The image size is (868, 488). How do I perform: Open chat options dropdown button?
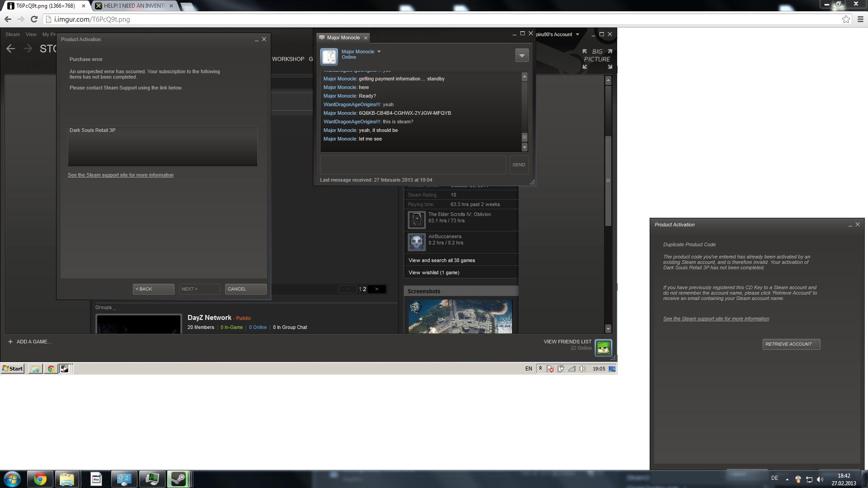[x=522, y=56]
